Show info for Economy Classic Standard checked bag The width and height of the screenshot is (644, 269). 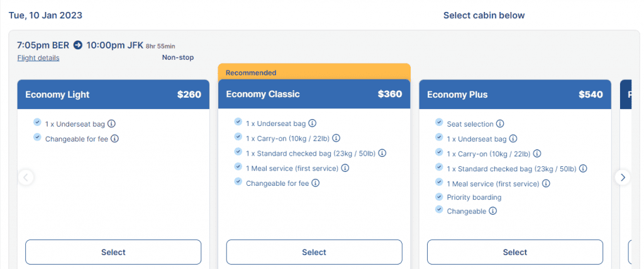tap(382, 153)
